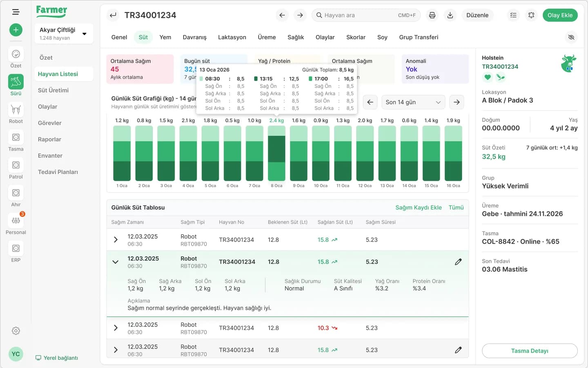Open the Son 14 gün range dropdown
Viewport: 588px width, 368px height.
(x=413, y=102)
